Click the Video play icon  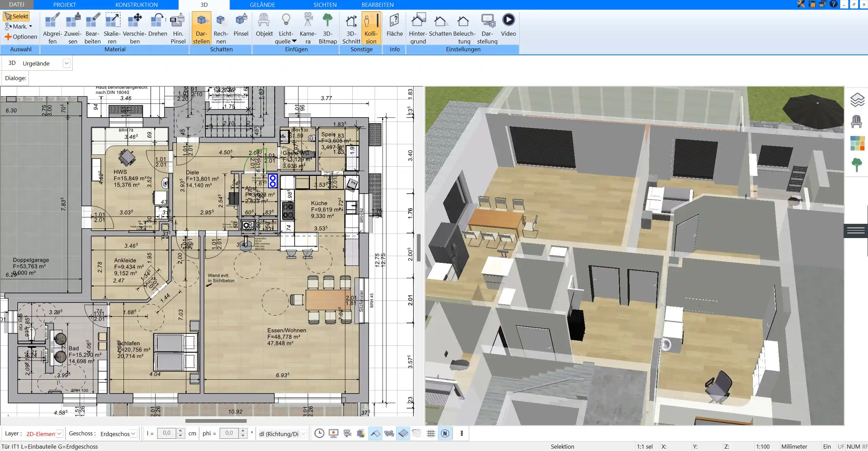(508, 24)
